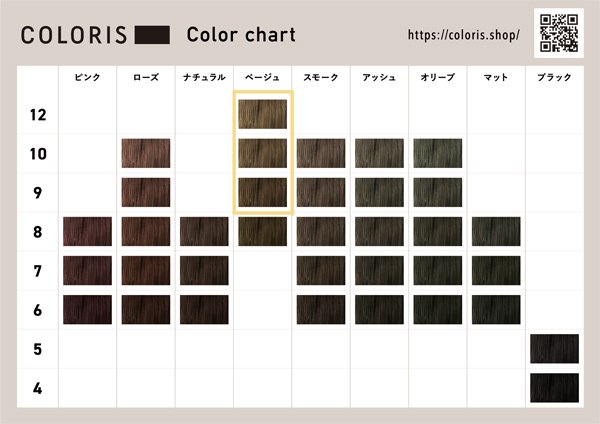Choose the オリーブ level 10 swatch
This screenshot has width=600, height=424.
pyautogui.click(x=437, y=153)
